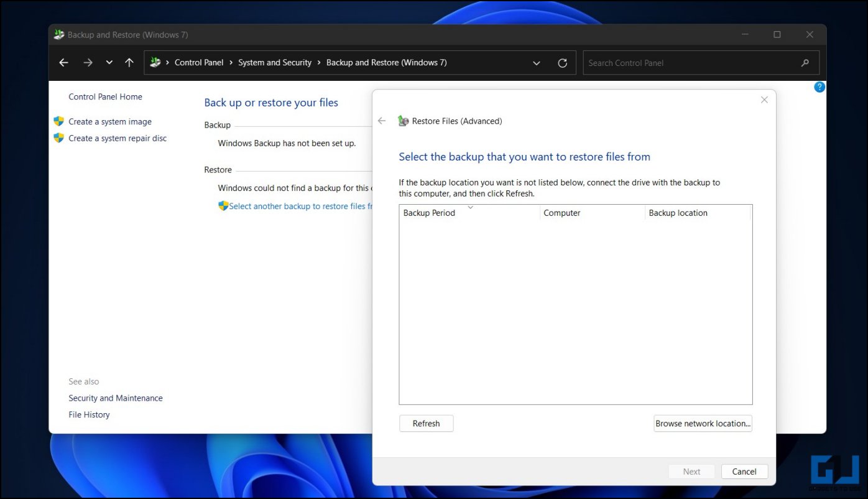This screenshot has width=868, height=499.
Task: Click the Refresh button
Action: (x=427, y=424)
